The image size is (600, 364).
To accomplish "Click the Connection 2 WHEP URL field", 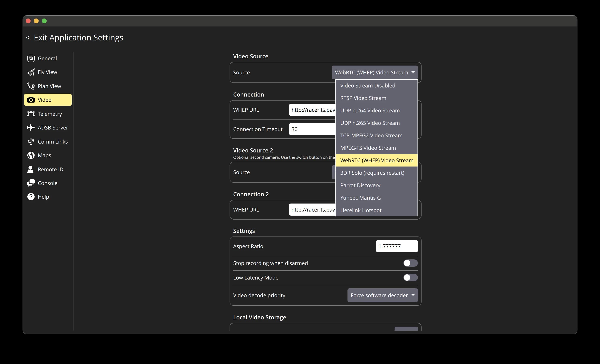I will coord(312,210).
